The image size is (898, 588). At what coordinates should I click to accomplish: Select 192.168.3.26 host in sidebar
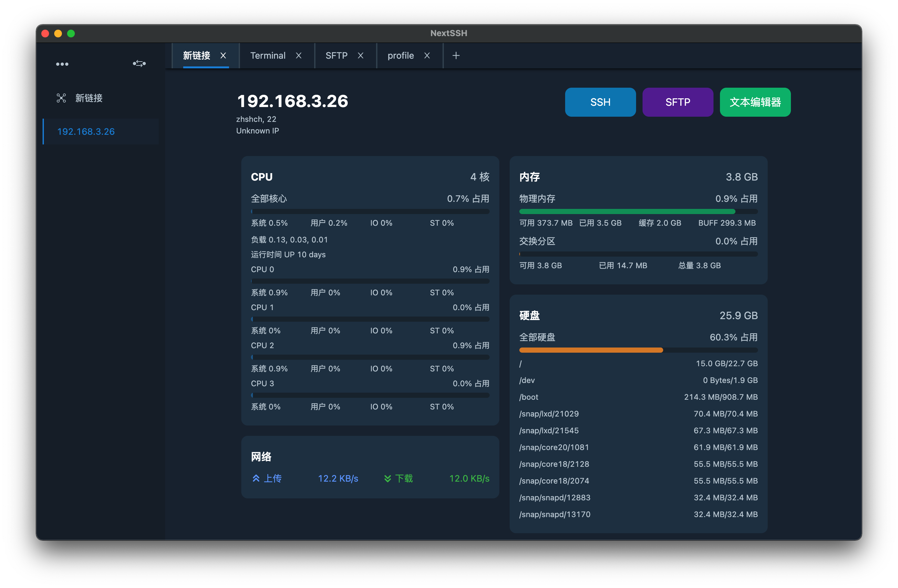coord(86,132)
